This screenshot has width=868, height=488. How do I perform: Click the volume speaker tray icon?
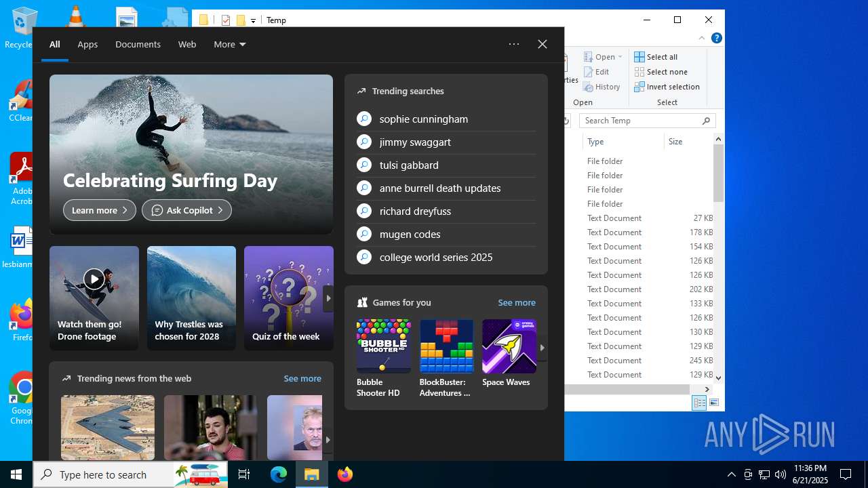tap(781, 474)
